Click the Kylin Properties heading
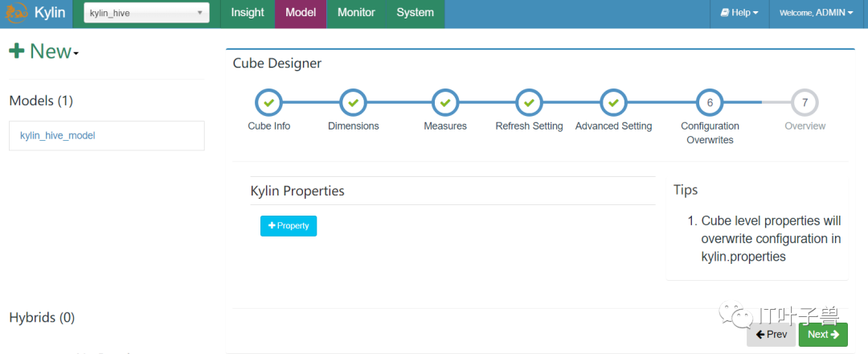 pos(297,191)
